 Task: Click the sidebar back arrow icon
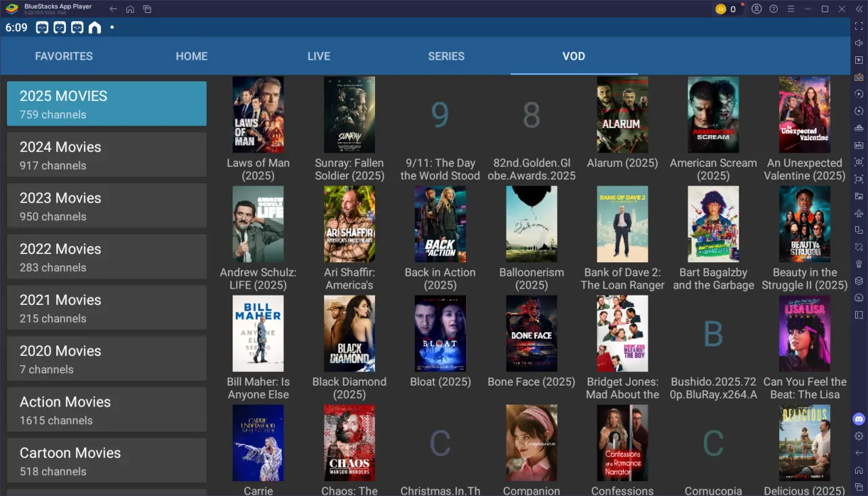tap(859, 453)
